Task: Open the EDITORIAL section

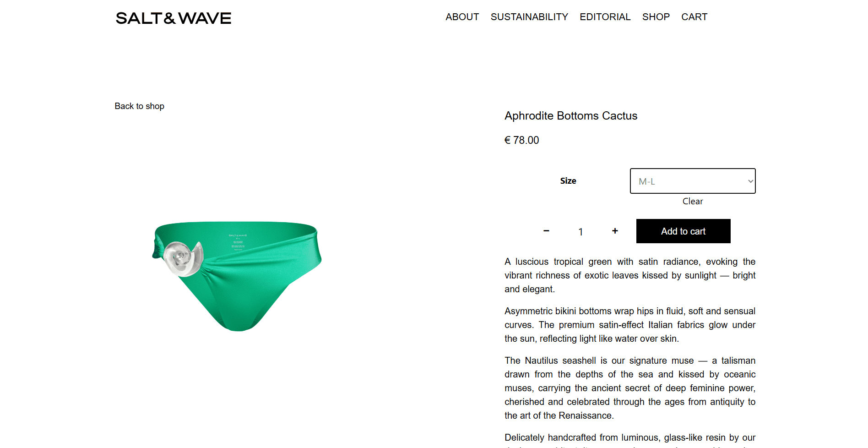Action: tap(605, 17)
